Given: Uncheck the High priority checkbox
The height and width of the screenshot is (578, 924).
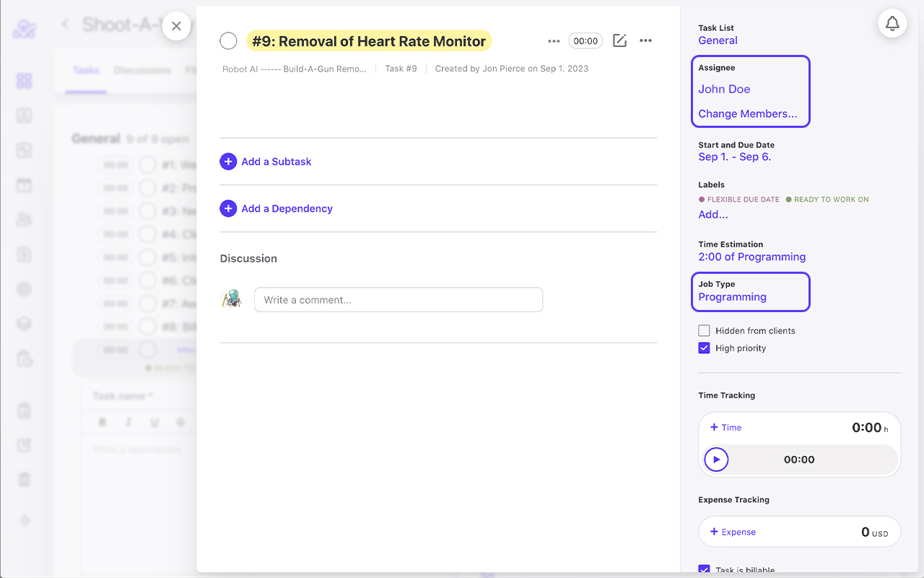Looking at the screenshot, I should (x=704, y=348).
